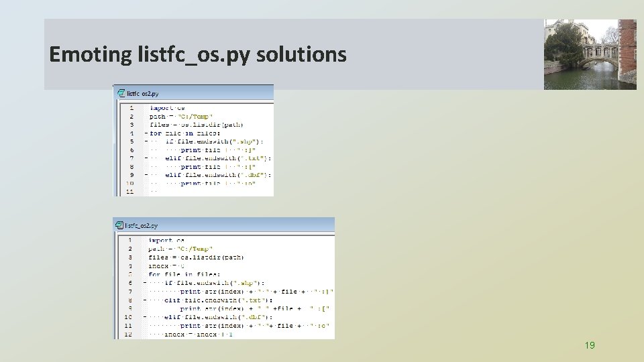The height and width of the screenshot is (362, 644).
Task: Collapse the 'for file in files:' block in upper window
Action: coord(146,133)
